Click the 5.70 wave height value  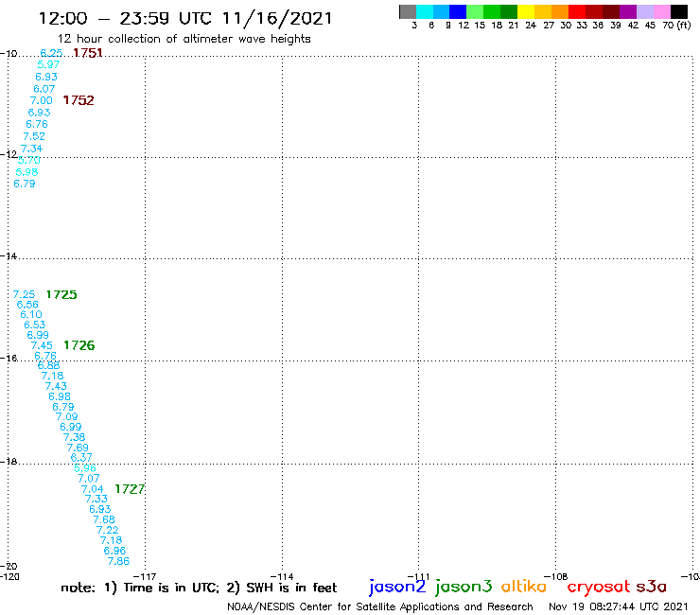(29, 160)
